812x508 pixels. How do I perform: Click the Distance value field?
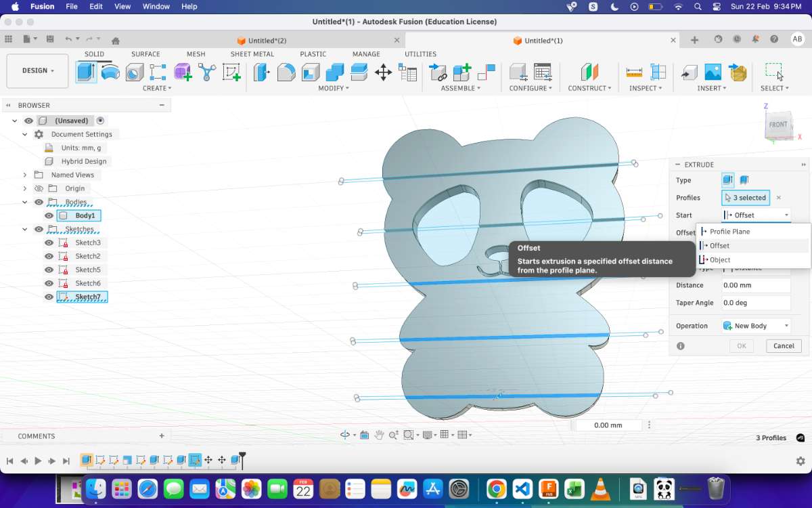click(756, 285)
